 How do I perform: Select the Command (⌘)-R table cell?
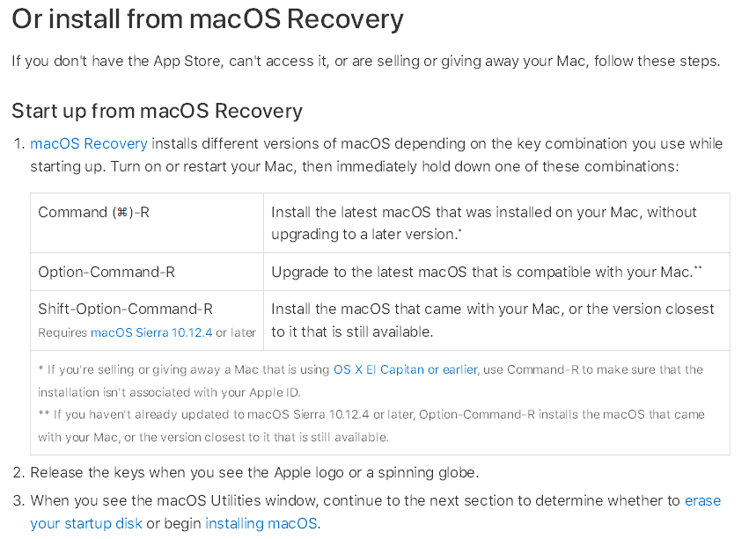[x=147, y=223]
